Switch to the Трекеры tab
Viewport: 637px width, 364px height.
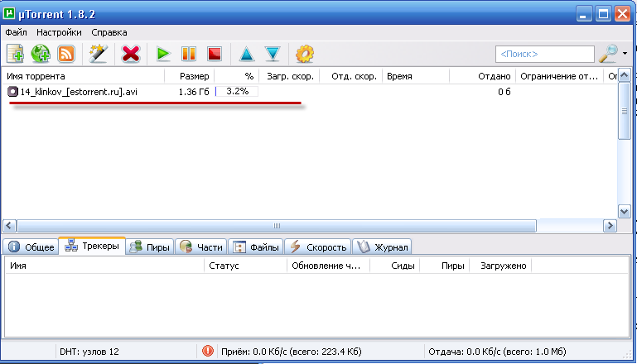point(92,246)
